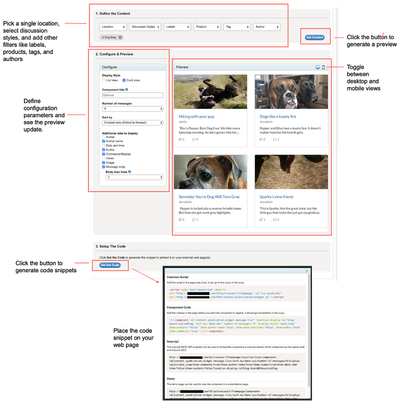The height and width of the screenshot is (402, 400).
Task: Open the Sort by dropdown
Action: (x=133, y=123)
